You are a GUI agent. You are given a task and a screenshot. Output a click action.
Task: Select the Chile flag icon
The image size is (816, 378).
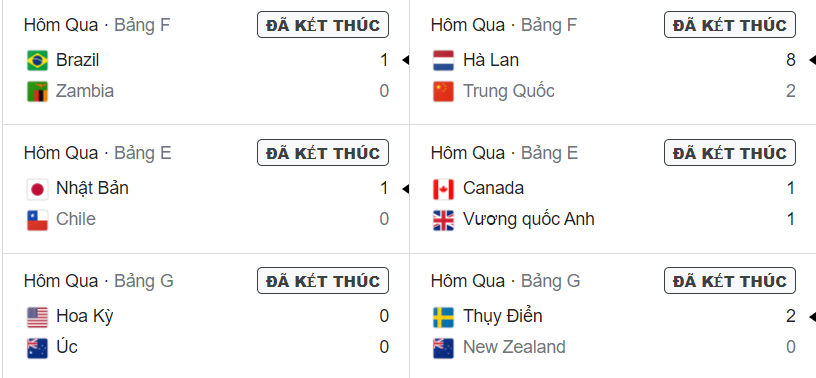point(37,220)
